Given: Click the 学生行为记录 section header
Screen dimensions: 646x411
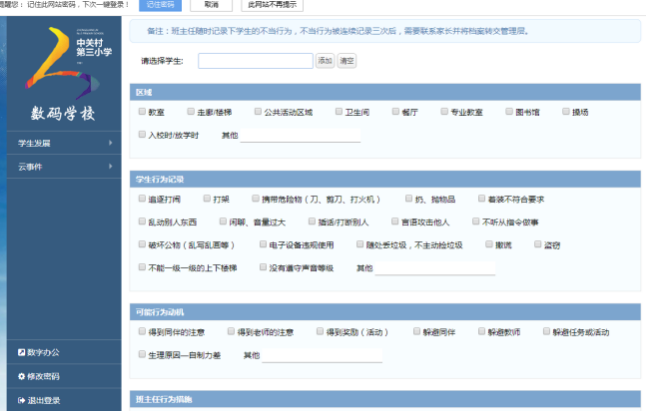Looking at the screenshot, I should tap(385, 179).
